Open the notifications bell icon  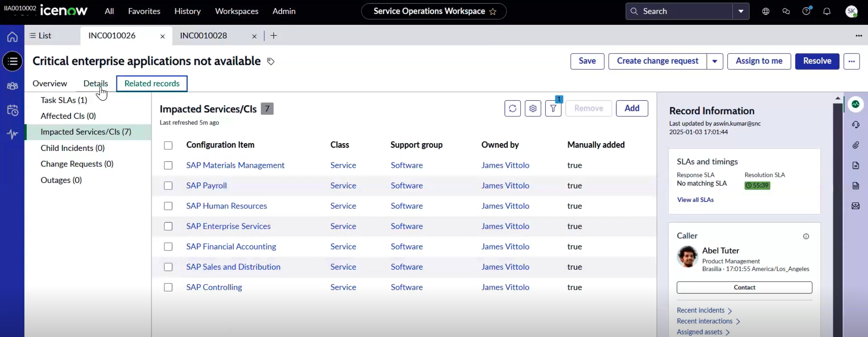(x=827, y=11)
